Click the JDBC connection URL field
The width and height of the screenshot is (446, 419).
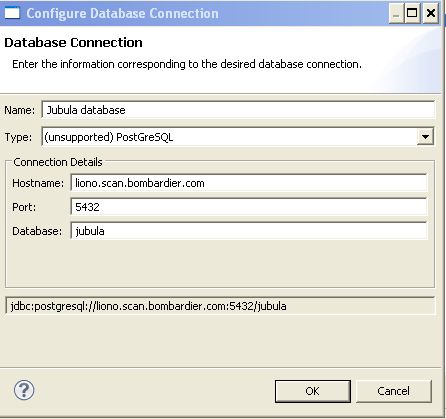(x=220, y=306)
